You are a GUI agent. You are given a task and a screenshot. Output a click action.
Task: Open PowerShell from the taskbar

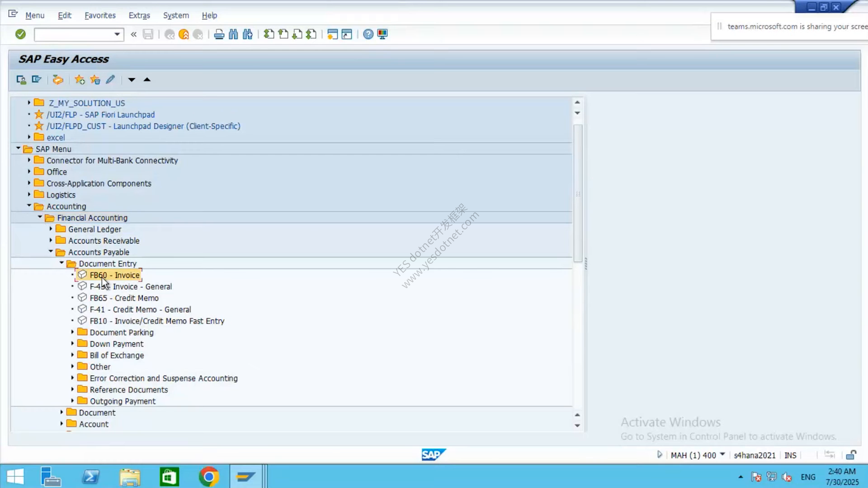(91, 477)
